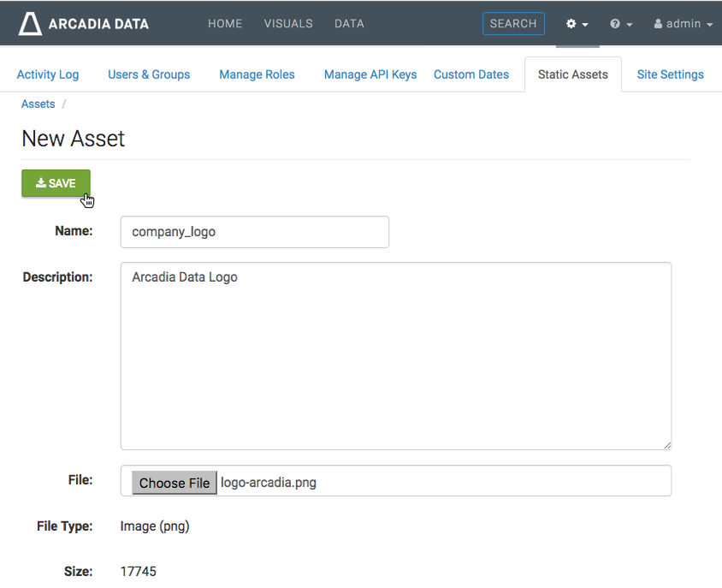Click the Arcadia Data logo

[x=84, y=23]
